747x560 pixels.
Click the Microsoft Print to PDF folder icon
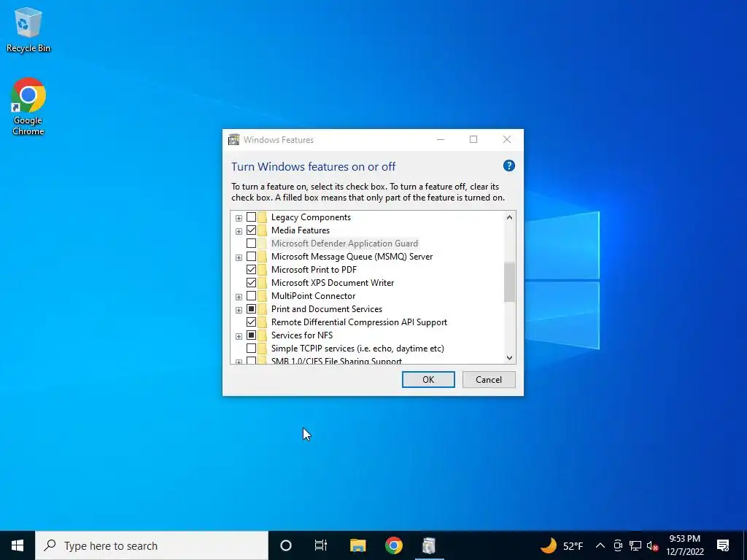click(262, 270)
